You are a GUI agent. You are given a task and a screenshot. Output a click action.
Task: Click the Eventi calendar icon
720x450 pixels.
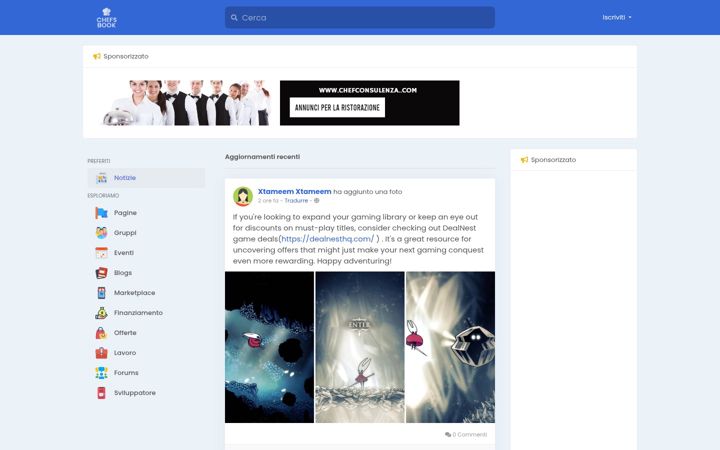pos(101,253)
